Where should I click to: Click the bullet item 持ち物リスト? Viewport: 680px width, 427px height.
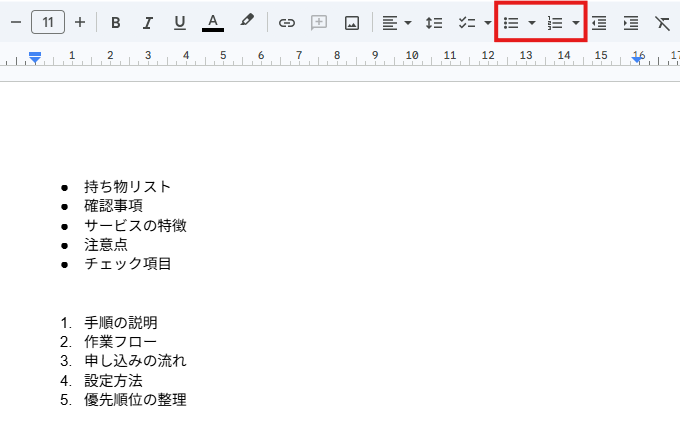(x=128, y=187)
